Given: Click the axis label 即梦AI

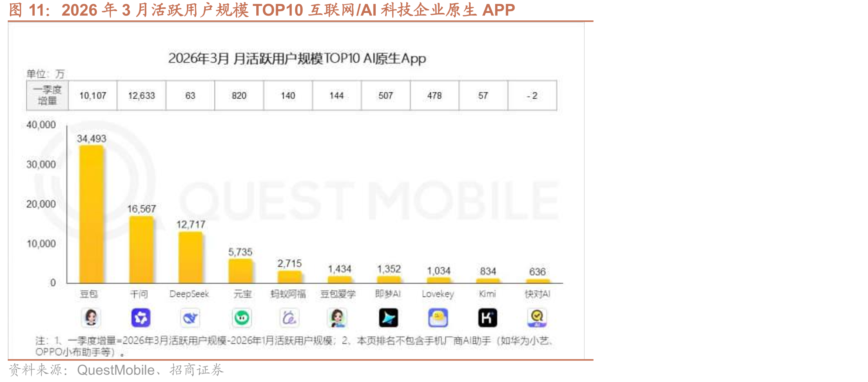Looking at the screenshot, I should (x=388, y=294).
